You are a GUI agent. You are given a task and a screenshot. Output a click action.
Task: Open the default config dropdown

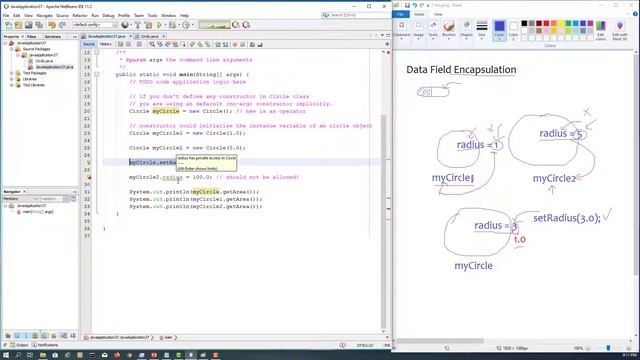[x=95, y=25]
